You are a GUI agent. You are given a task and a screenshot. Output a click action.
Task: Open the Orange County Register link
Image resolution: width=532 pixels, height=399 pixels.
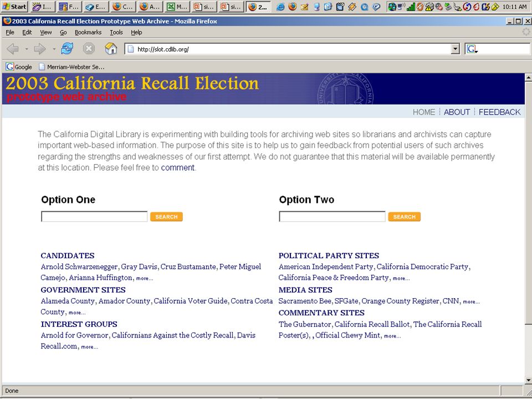[400, 301]
